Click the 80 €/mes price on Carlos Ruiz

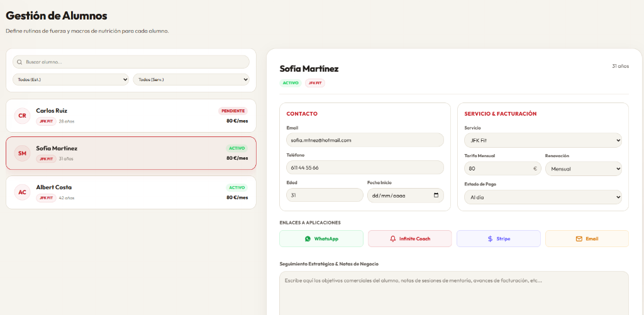pos(237,121)
